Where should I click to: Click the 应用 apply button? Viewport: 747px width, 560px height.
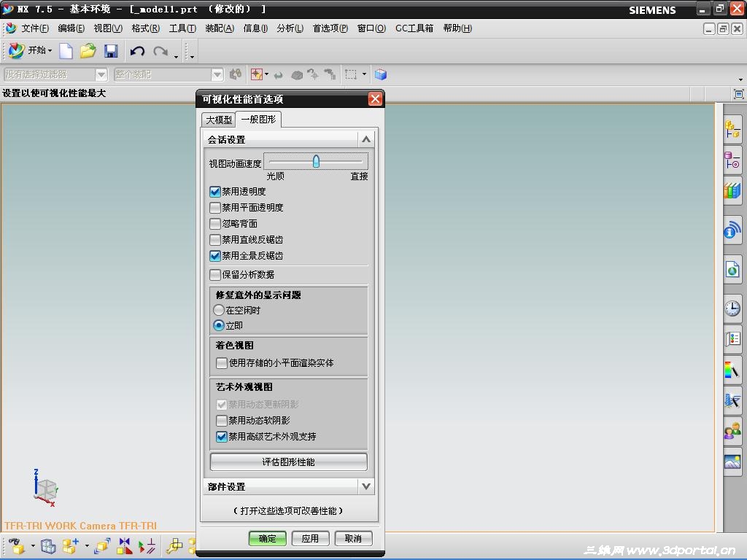click(x=310, y=539)
